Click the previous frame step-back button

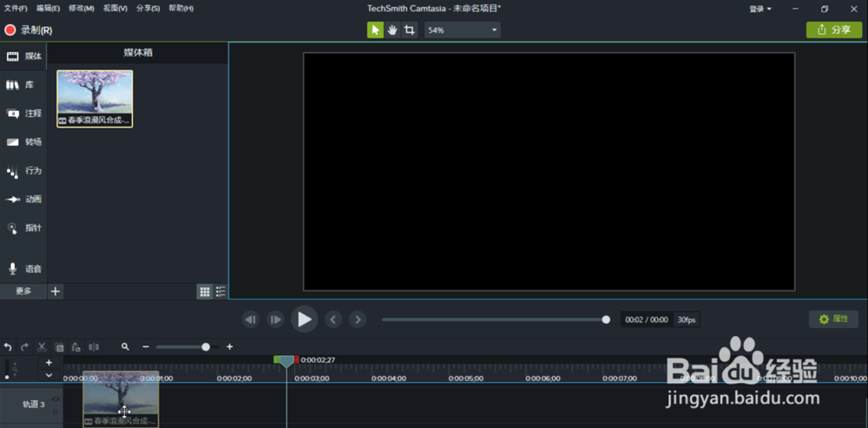tap(251, 319)
